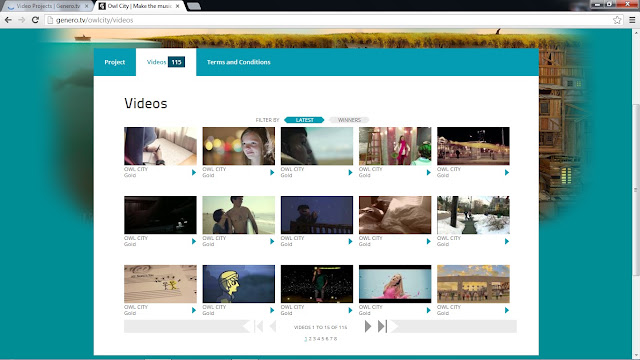The width and height of the screenshot is (640, 360).
Task: Bookmark this page with the star icon
Action: (617, 20)
